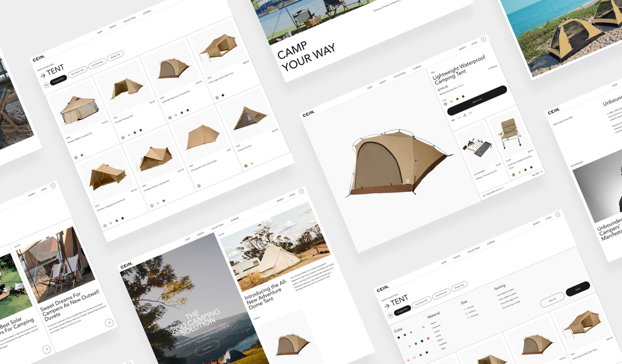622x364 pixels.
Task: Check the '7 - 10 Person' size filter
Action: (473, 316)
